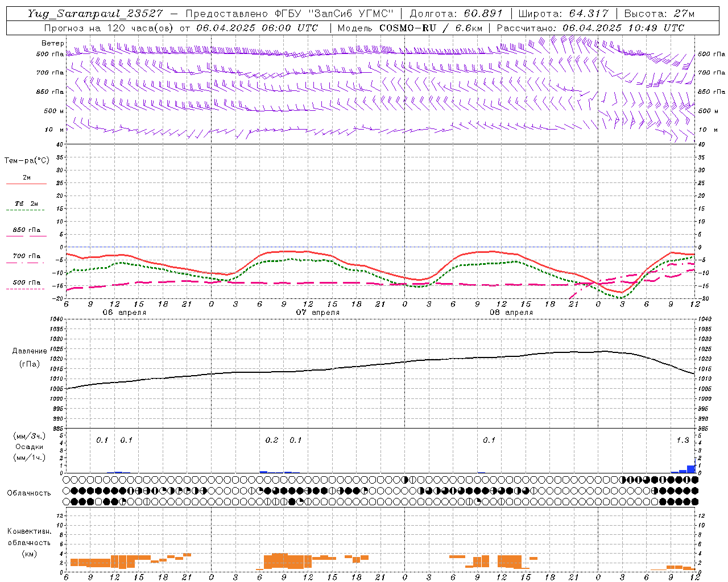
Task: Click the Облачность cloud cover label
Action: click(29, 493)
